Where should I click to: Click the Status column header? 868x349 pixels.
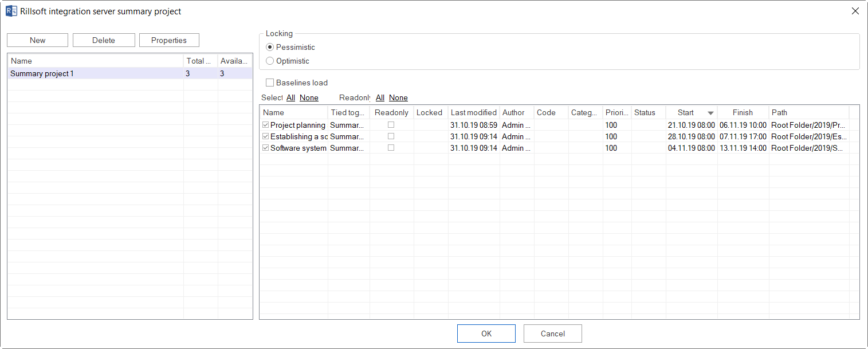[649, 112]
